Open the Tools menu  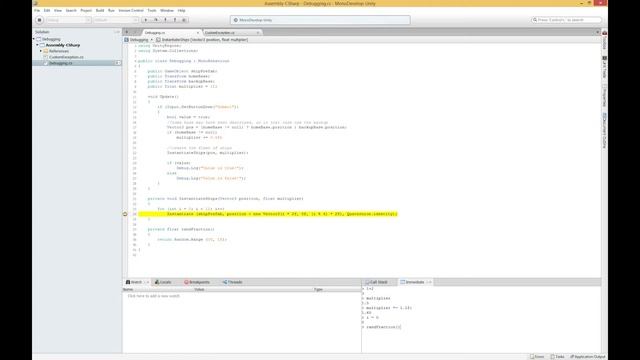click(152, 11)
